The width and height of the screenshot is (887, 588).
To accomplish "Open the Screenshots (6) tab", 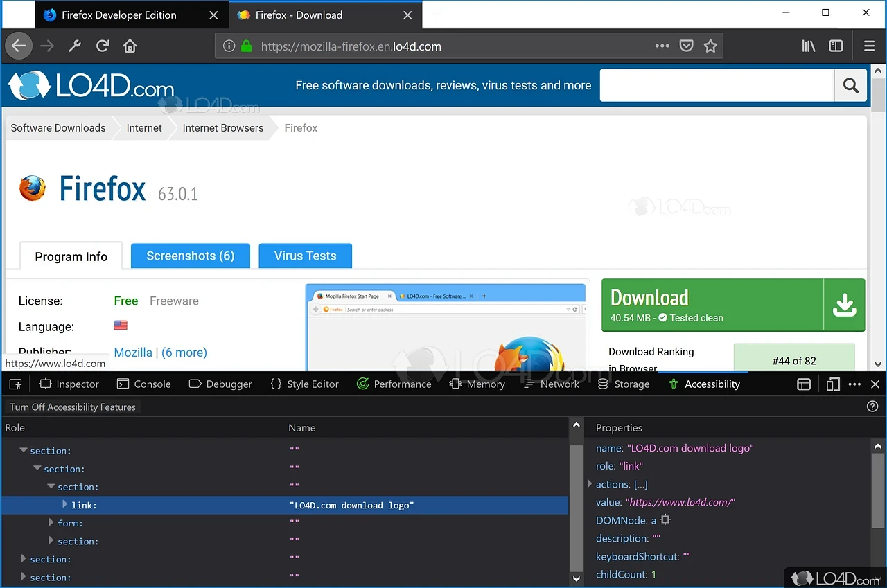I will [190, 256].
